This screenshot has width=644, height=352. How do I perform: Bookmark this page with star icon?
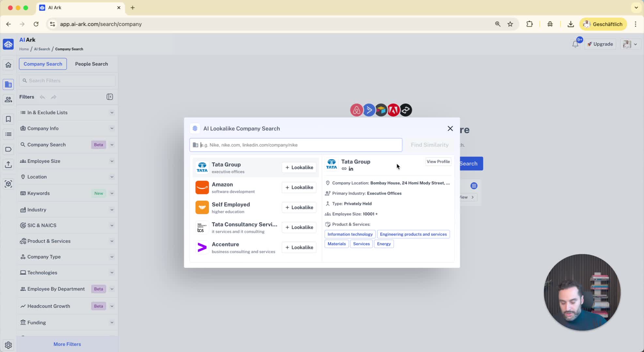[x=510, y=24]
